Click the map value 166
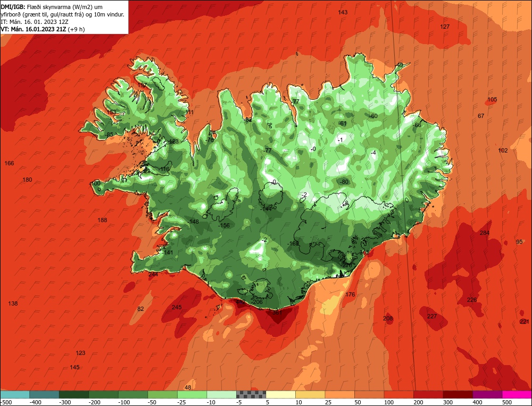This screenshot has width=532, height=406. coord(9,163)
